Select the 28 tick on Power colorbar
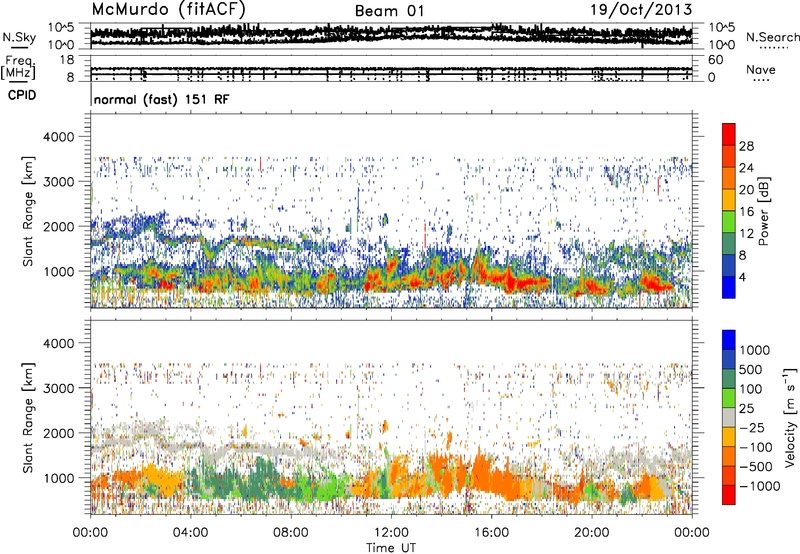This screenshot has width=800, height=554. [x=746, y=146]
